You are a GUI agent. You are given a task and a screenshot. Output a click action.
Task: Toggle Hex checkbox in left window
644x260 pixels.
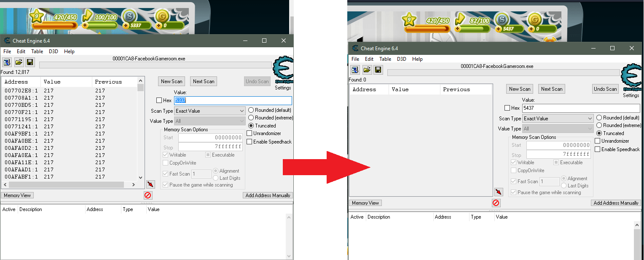pos(159,100)
